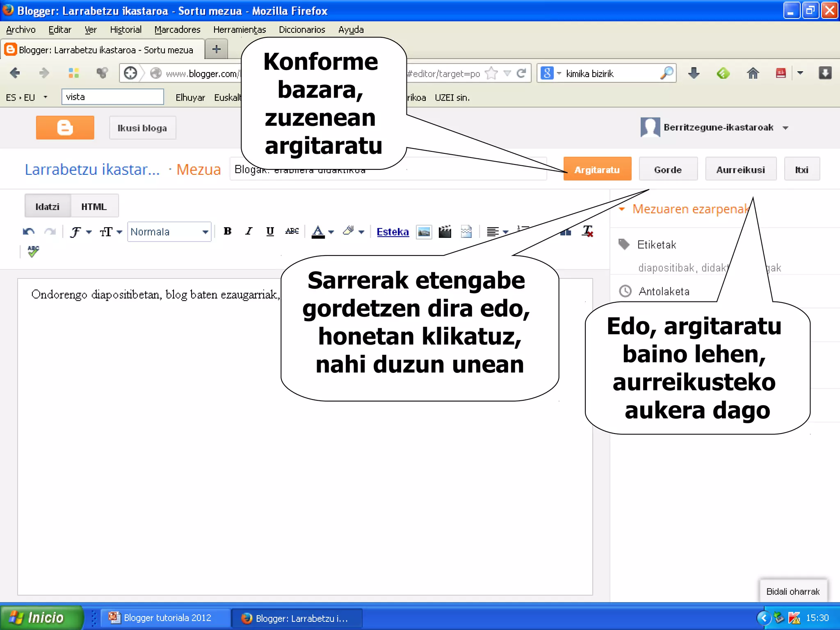Insert a jump break icon
The width and height of the screenshot is (840, 630).
(466, 232)
